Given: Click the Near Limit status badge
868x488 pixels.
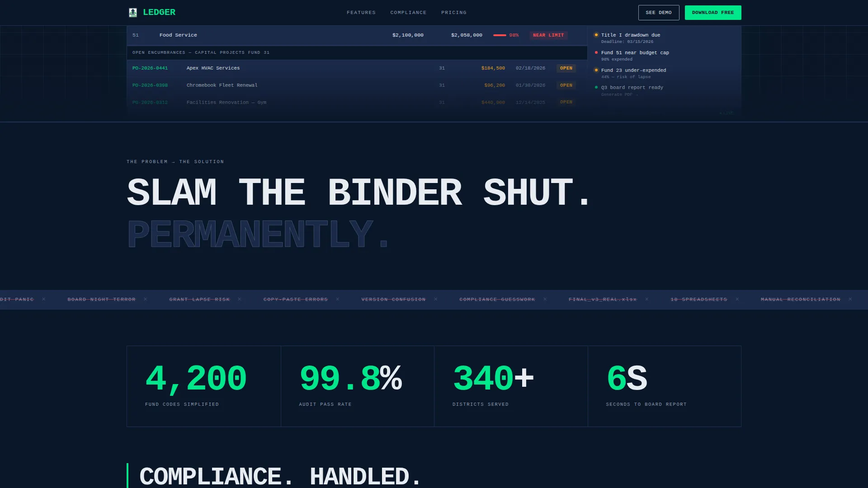Looking at the screenshot, I should pyautogui.click(x=548, y=35).
